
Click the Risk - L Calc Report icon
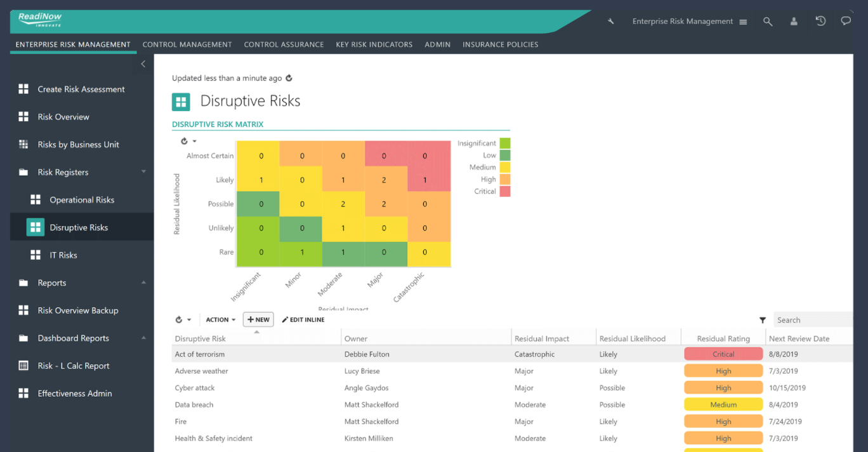tap(23, 366)
